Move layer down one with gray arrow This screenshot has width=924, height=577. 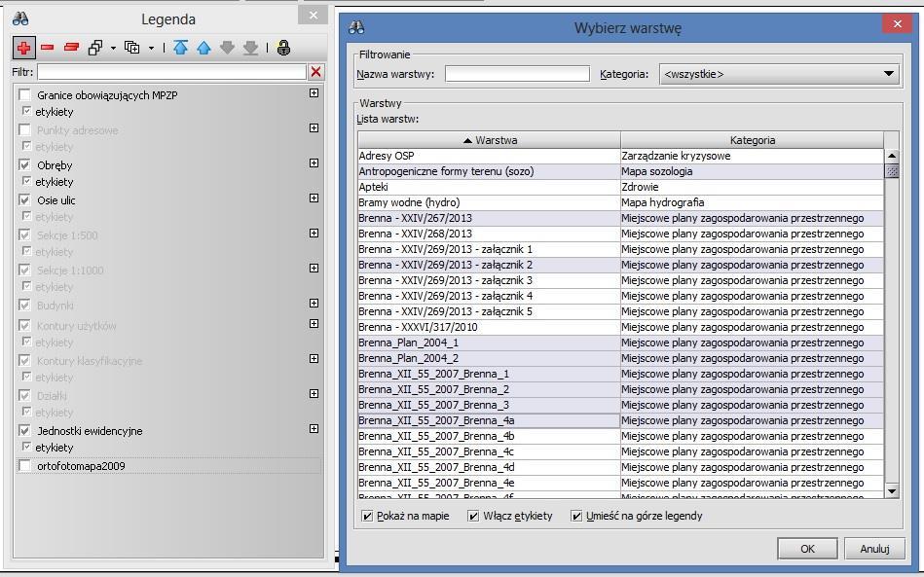227,48
